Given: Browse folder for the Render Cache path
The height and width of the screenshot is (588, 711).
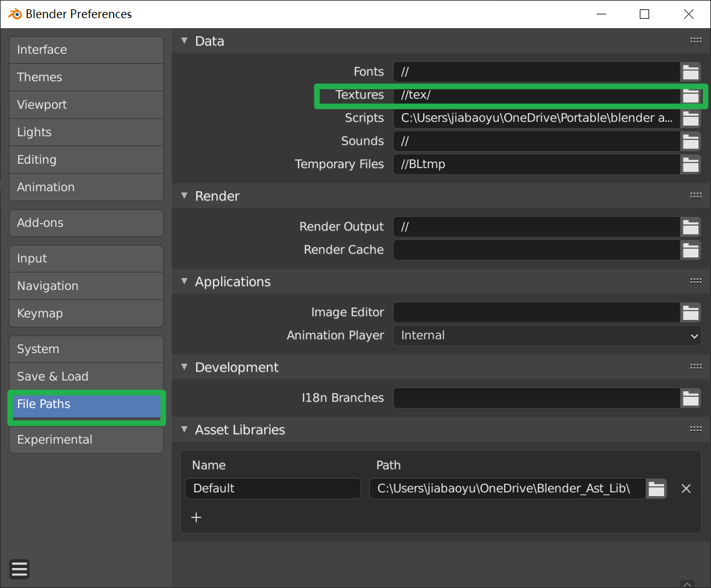Looking at the screenshot, I should 690,250.
